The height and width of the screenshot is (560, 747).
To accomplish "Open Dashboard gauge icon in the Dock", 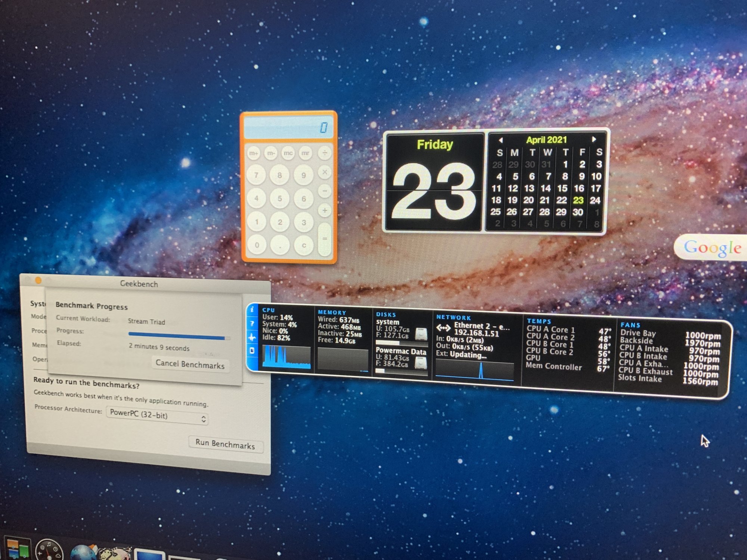I will (x=49, y=550).
